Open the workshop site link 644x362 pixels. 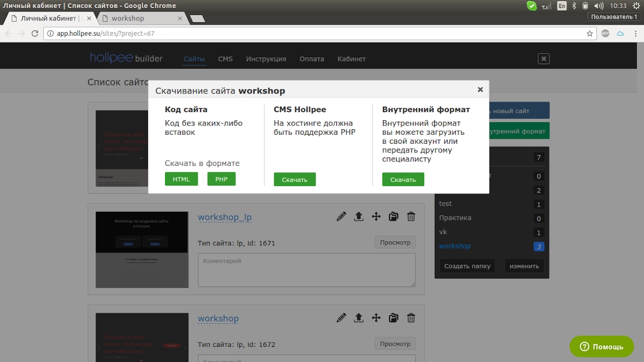(218, 318)
